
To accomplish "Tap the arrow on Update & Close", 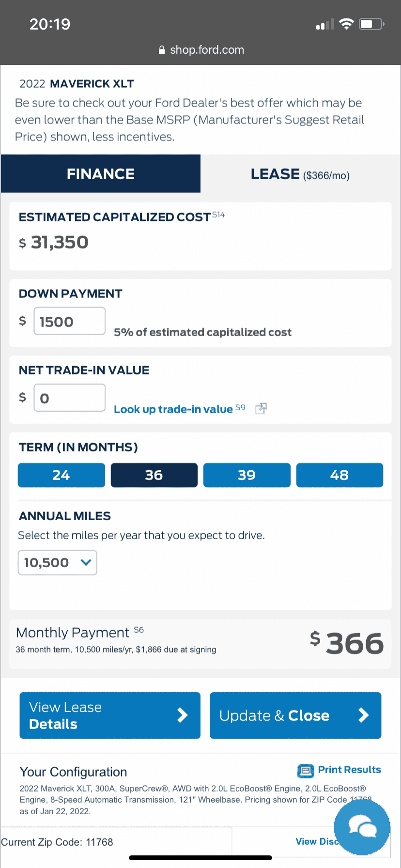I will (x=363, y=715).
